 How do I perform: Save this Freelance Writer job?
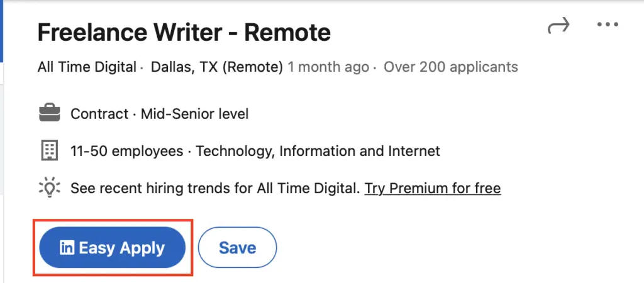tap(237, 248)
